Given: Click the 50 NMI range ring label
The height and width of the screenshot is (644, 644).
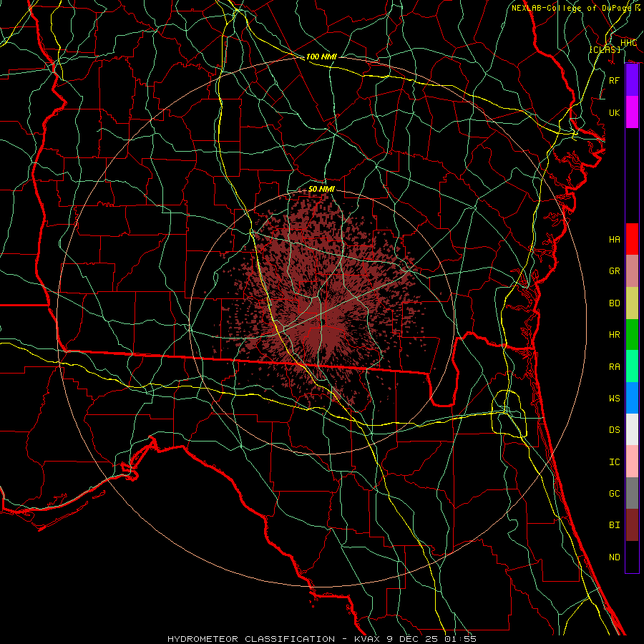Looking at the screenshot, I should [x=321, y=189].
